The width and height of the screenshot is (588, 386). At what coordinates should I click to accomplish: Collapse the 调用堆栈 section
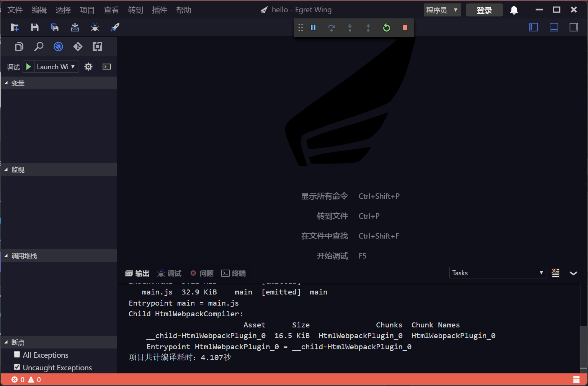[x=59, y=256]
